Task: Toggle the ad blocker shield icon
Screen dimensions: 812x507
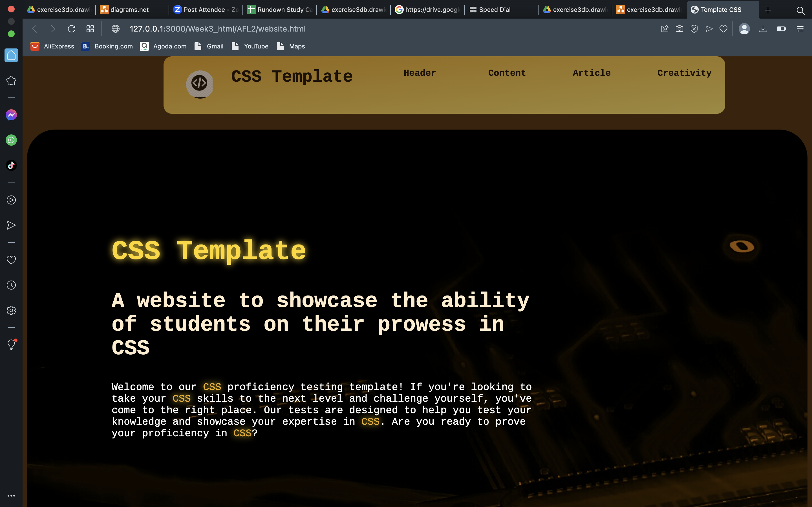Action: (694, 29)
